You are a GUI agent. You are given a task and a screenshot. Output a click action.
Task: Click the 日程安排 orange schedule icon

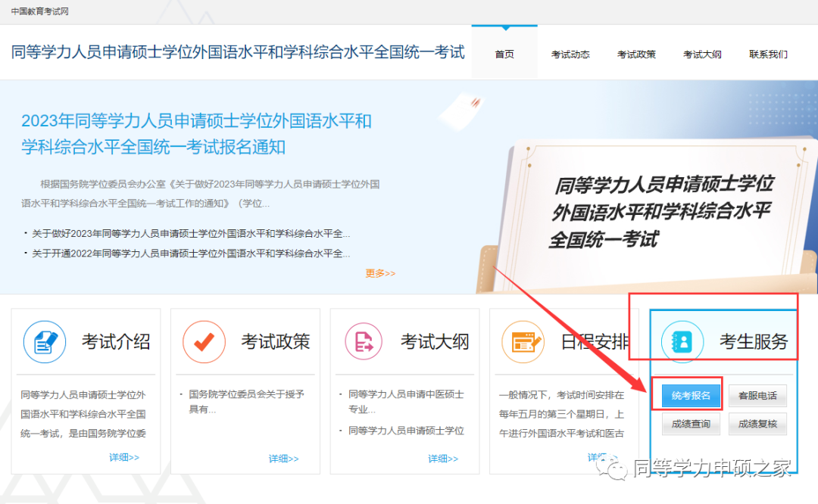click(x=523, y=342)
